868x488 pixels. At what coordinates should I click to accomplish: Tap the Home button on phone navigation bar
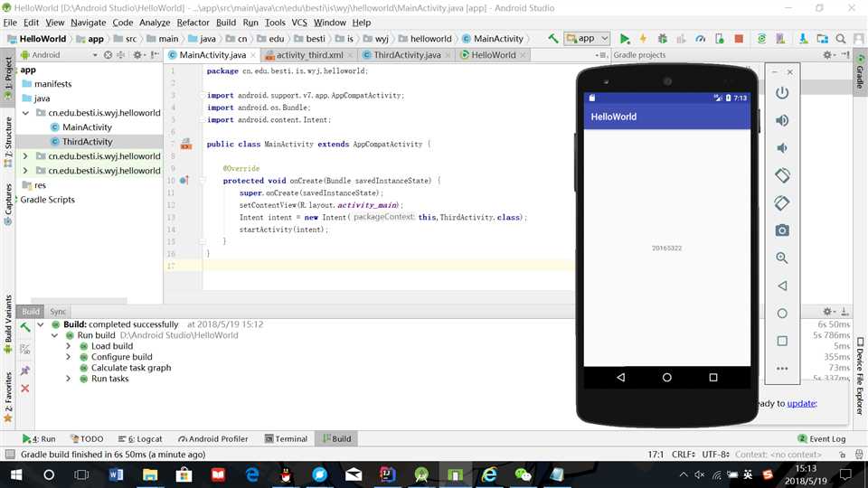(666, 378)
